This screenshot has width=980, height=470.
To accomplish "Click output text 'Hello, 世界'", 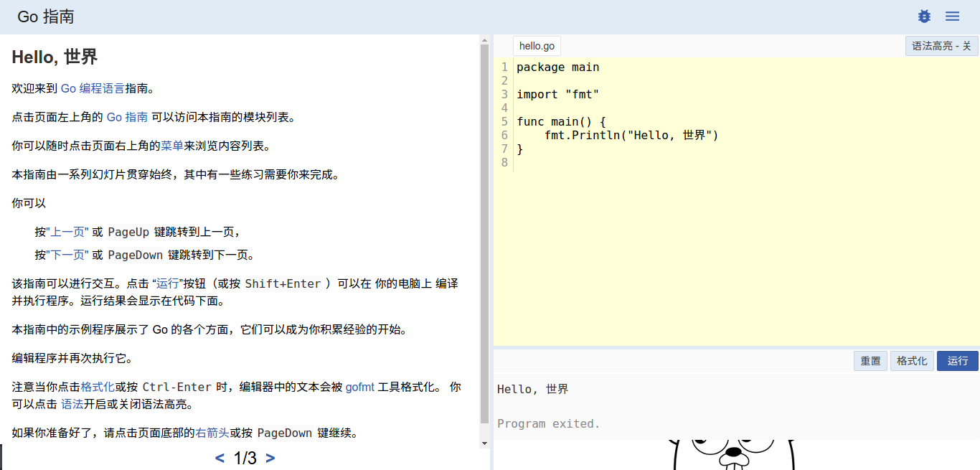I will pyautogui.click(x=533, y=389).
